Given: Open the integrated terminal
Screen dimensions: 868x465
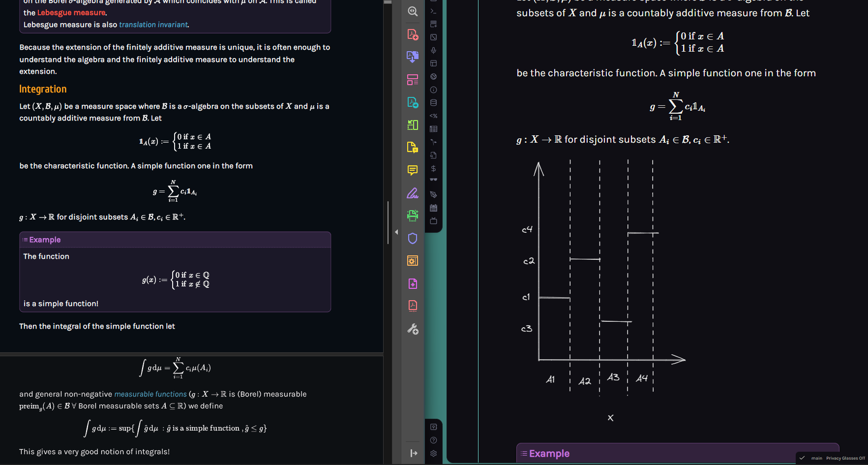Looking at the screenshot, I should [433, 10].
